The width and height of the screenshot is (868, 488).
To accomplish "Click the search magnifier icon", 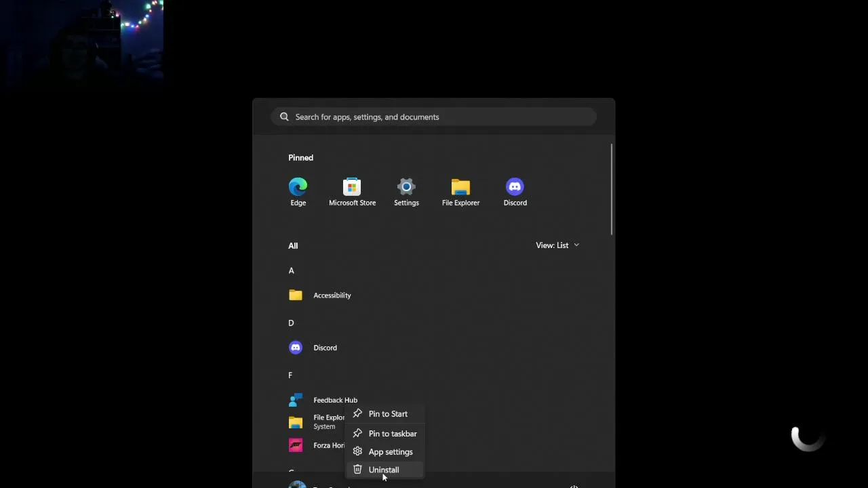I will 284,117.
